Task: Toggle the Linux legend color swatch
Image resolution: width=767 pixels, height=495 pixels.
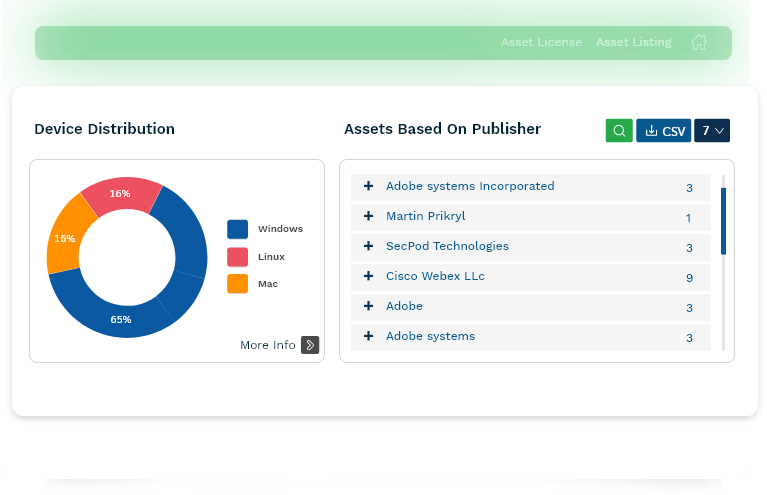Action: 237,257
